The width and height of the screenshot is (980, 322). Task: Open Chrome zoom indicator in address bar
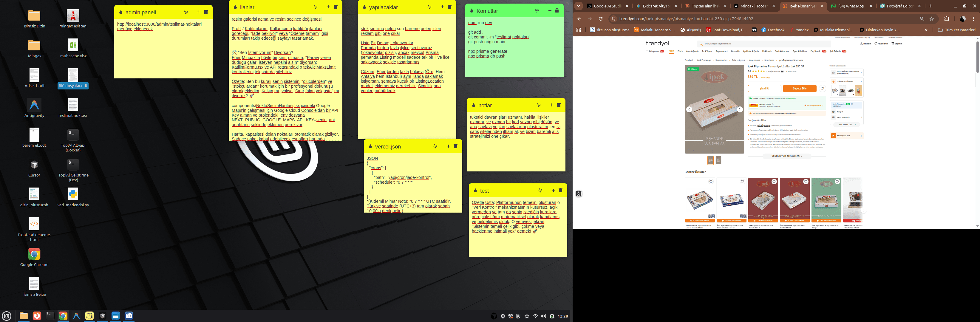tap(922, 18)
